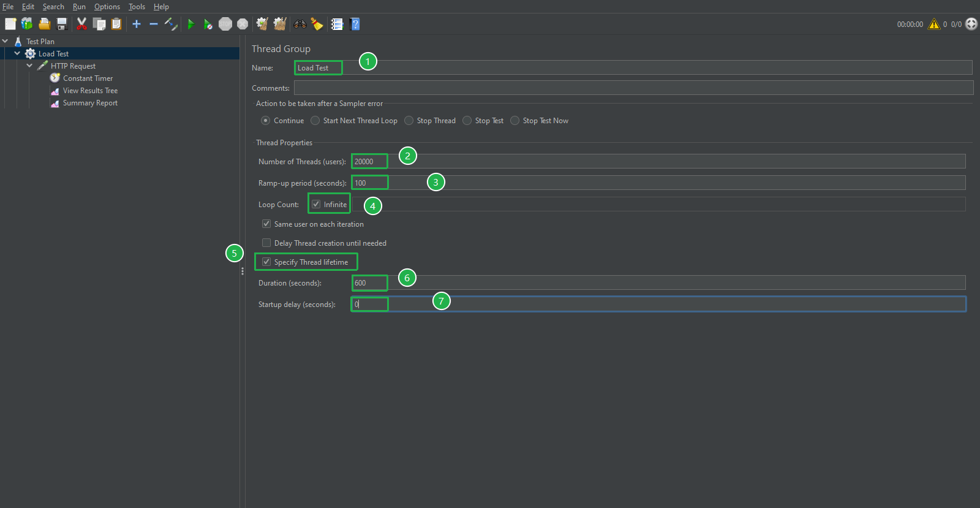This screenshot has width=980, height=508.
Task: Start the test with green play icon
Action: 191,24
